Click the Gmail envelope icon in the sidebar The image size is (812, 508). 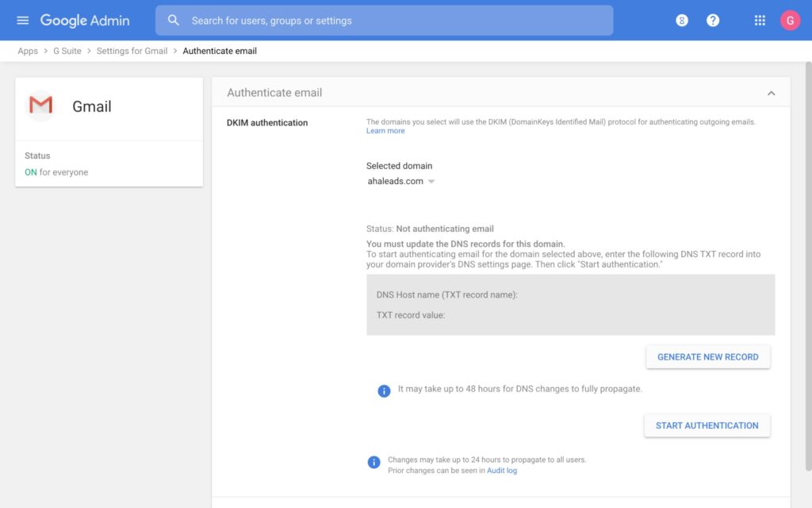pos(40,104)
